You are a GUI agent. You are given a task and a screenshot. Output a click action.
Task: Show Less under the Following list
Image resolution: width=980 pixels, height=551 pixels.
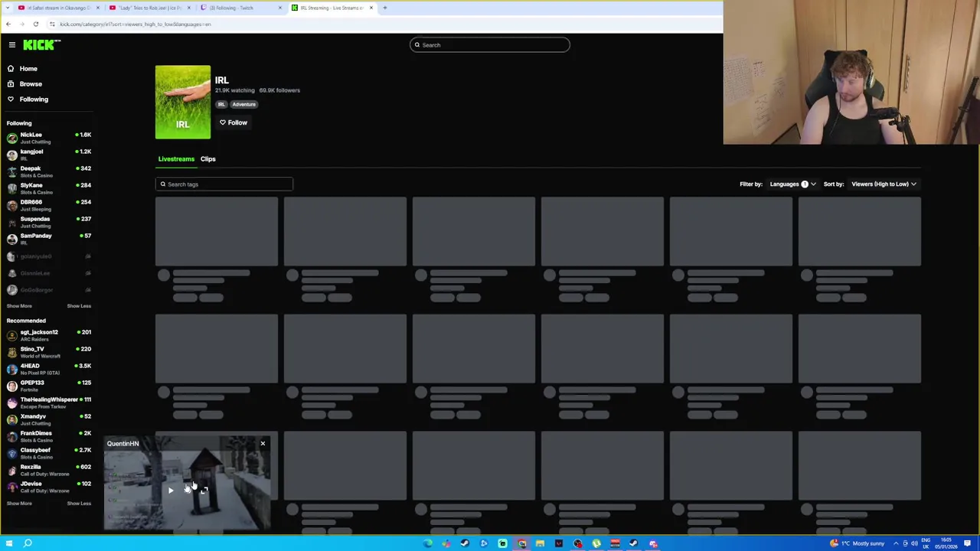click(x=79, y=306)
